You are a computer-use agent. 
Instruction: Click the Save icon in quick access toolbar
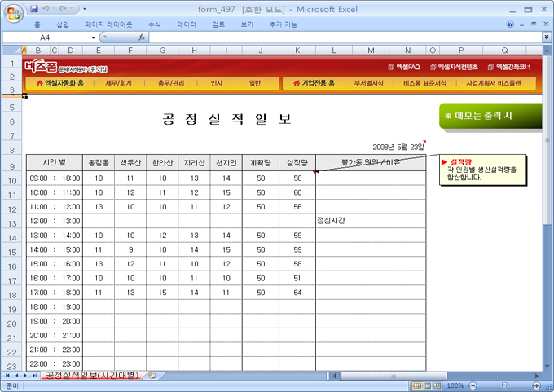coord(34,8)
